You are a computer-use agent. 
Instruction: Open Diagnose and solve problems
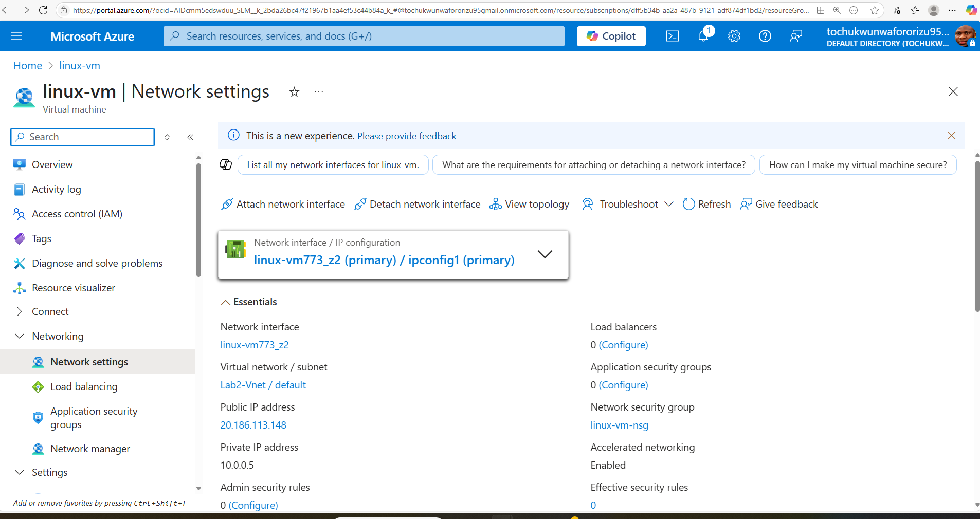[97, 263]
